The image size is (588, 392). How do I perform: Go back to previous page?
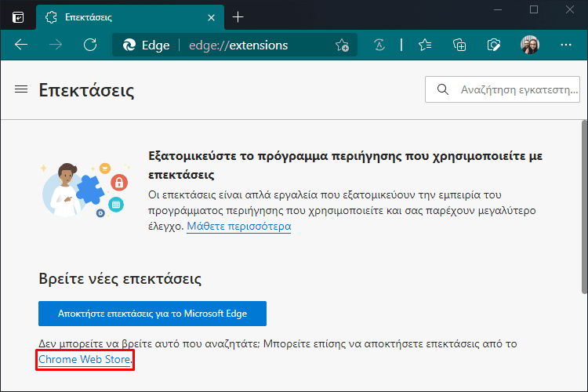[21, 45]
